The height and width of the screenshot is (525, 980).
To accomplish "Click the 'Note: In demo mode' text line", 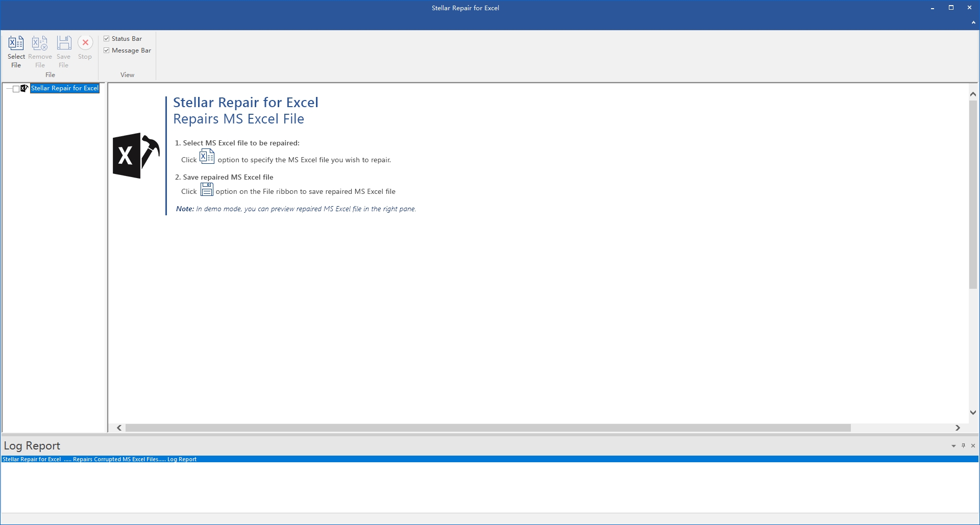I will (296, 209).
